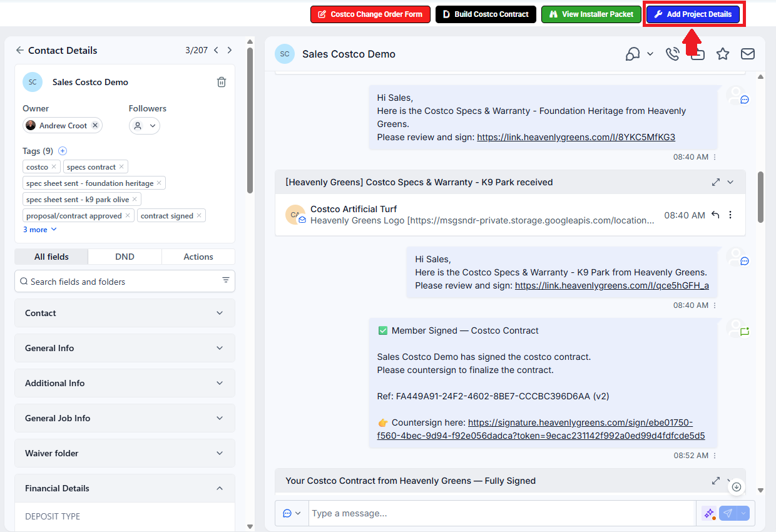776x532 pixels.
Task: Click the contact details panel scrollbar
Action: (250, 120)
